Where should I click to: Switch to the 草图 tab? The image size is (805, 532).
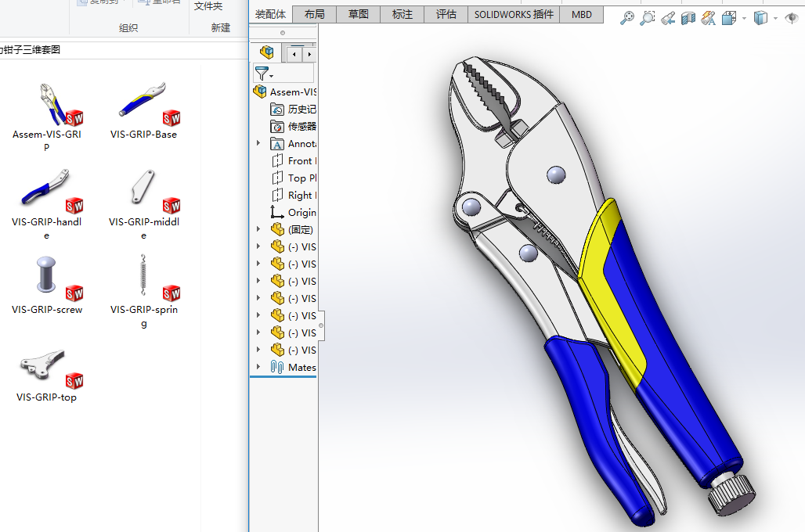pos(359,14)
